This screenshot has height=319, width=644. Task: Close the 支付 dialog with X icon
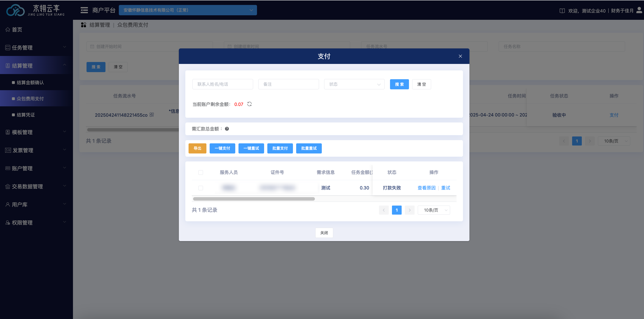(x=460, y=56)
